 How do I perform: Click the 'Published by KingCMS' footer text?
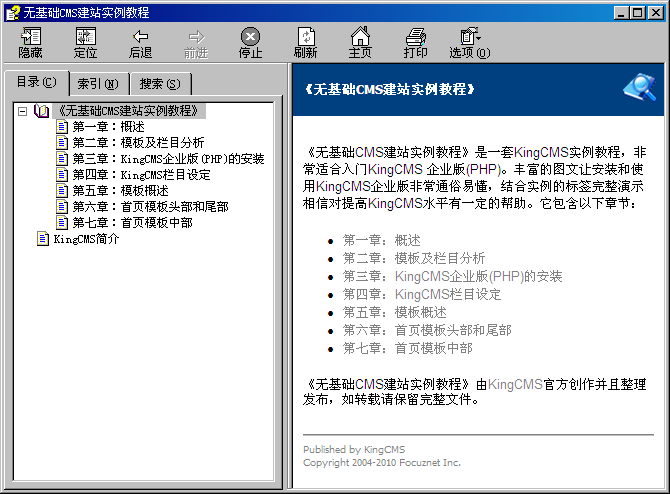(x=354, y=450)
